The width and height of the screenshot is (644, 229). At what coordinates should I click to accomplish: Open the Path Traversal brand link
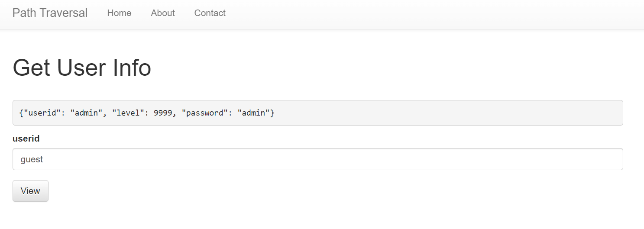pos(50,13)
